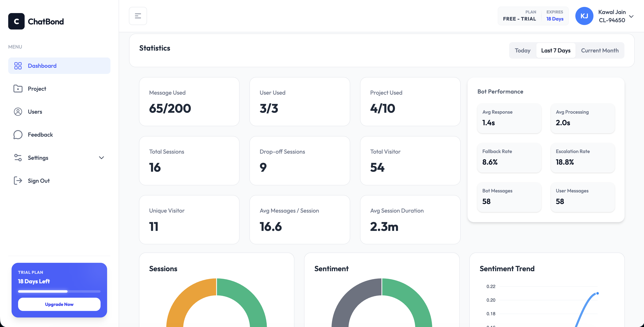644x327 pixels.
Task: Open the KJ avatar profile menu
Action: (584, 16)
